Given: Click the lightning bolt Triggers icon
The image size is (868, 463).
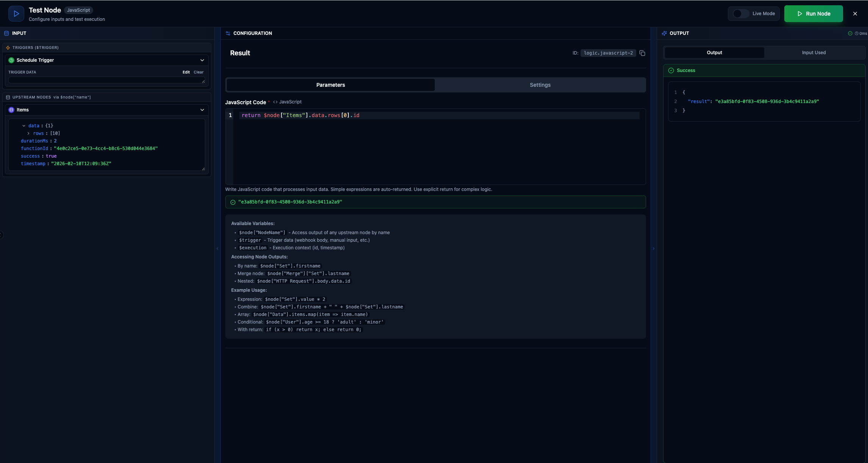Looking at the screenshot, I should [8, 48].
